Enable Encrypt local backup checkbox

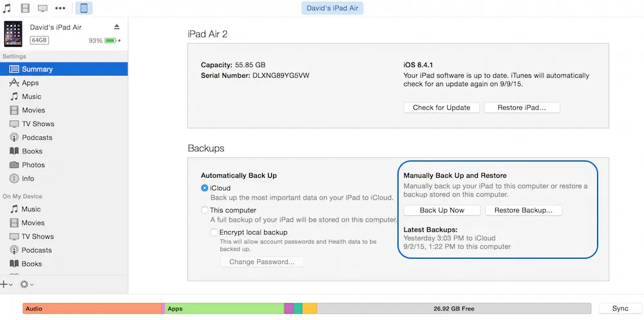(214, 232)
